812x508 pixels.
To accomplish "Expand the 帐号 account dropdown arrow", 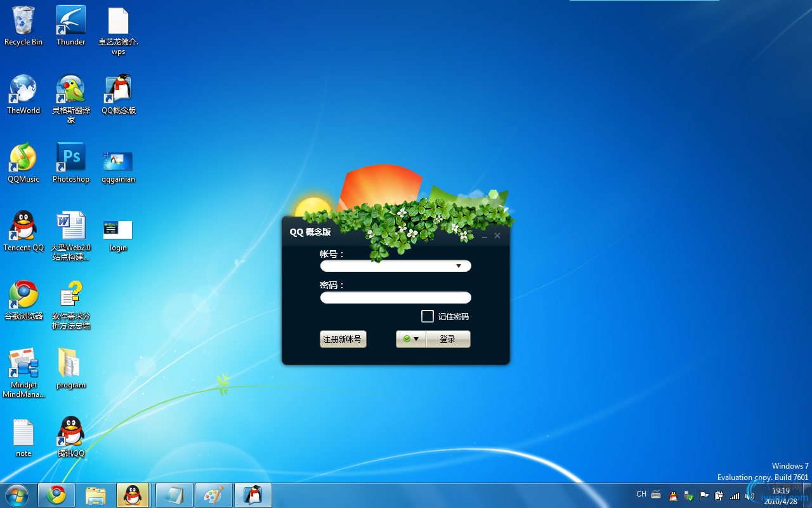I will point(459,266).
